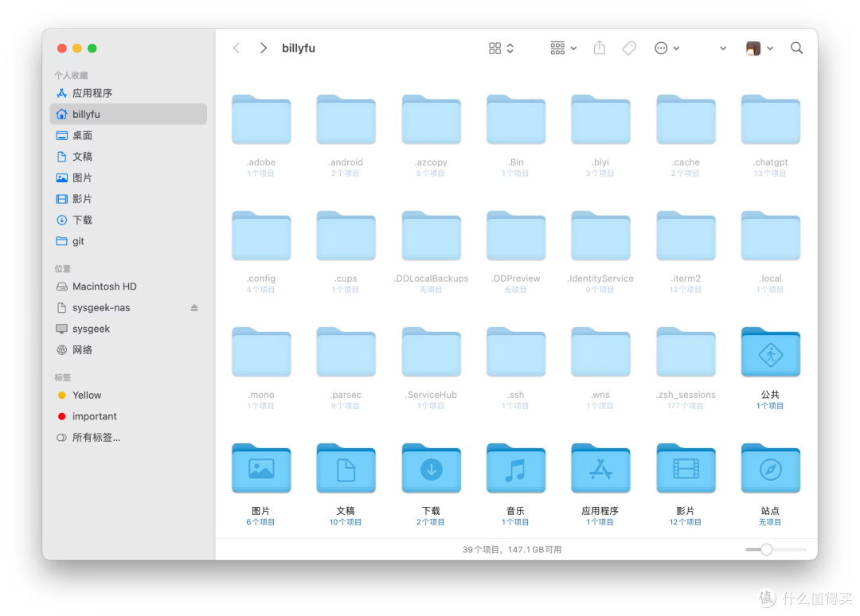Filter by the red important tag
The image size is (860, 616).
point(128,416)
